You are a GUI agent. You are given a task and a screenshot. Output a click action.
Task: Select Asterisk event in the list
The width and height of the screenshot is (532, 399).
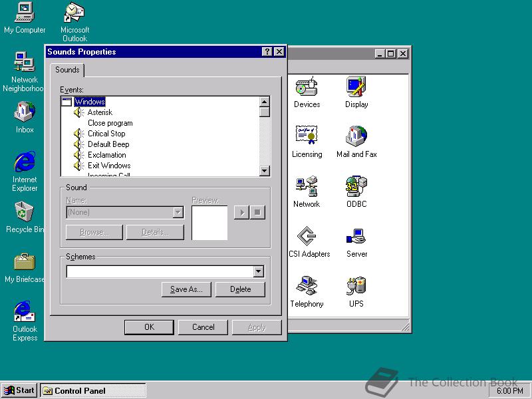[100, 112]
